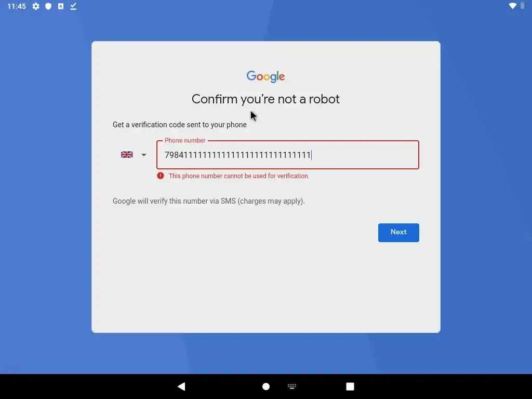This screenshot has width=532, height=399.
Task: Click the UK flag country icon
Action: [127, 155]
